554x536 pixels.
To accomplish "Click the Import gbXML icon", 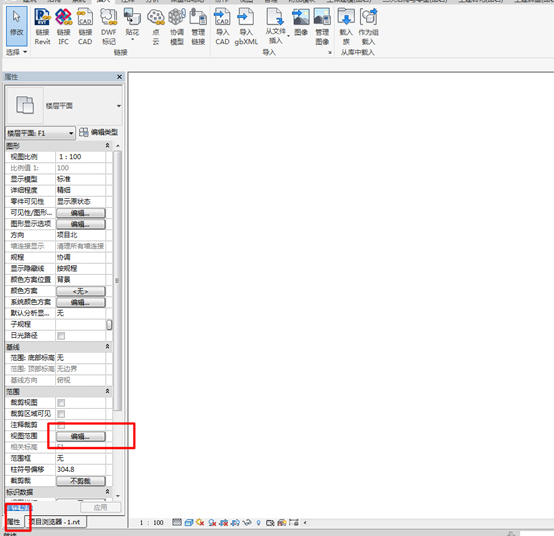I will point(246,26).
